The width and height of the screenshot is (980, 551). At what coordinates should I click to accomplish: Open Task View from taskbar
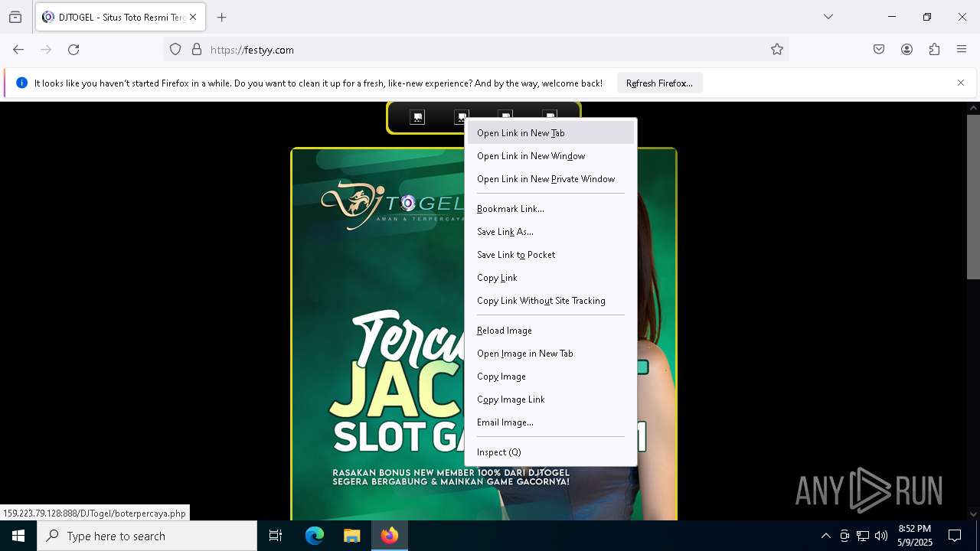pos(276,536)
